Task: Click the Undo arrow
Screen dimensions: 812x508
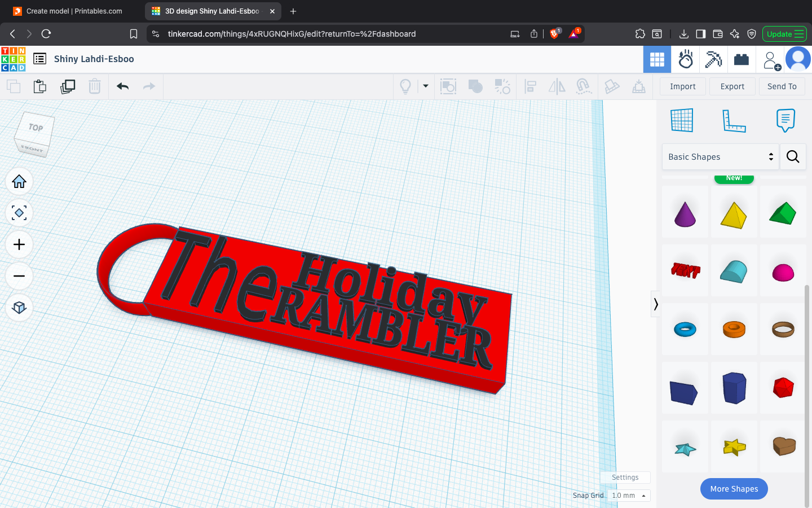Action: tap(122, 86)
